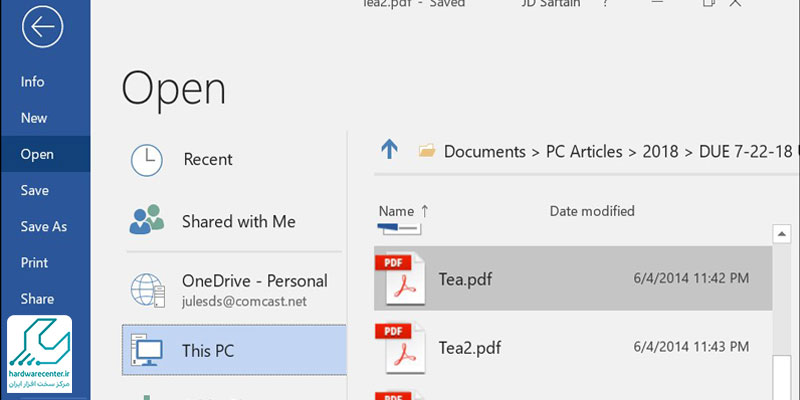
Task: Choose Save in the left menu
Action: (x=35, y=190)
